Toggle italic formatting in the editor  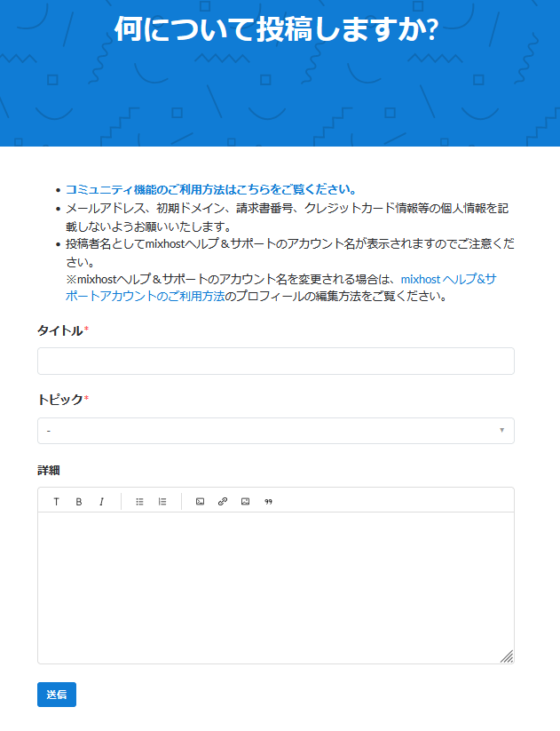101,502
